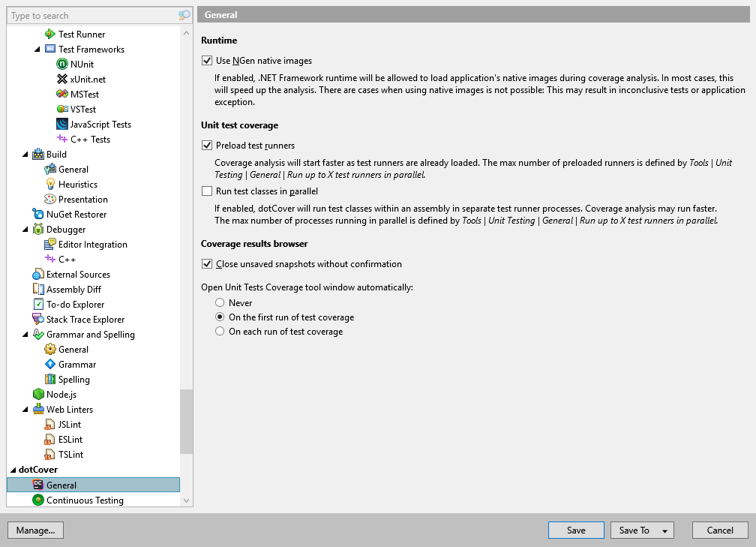Image resolution: width=756 pixels, height=547 pixels.
Task: Collapse the dotCover section
Action: coord(13,470)
